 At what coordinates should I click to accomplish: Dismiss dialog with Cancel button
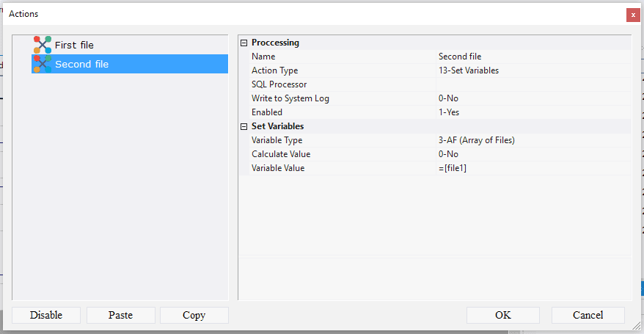point(588,315)
